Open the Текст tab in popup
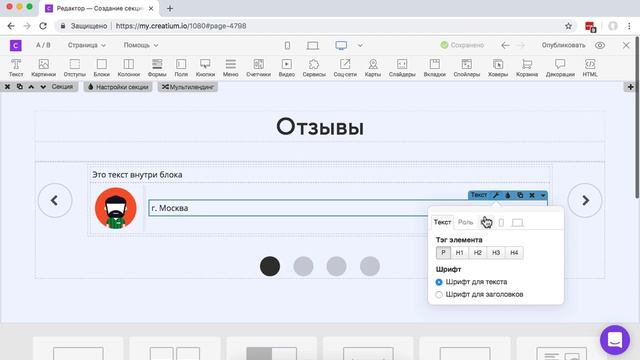640x360 pixels. (x=442, y=222)
